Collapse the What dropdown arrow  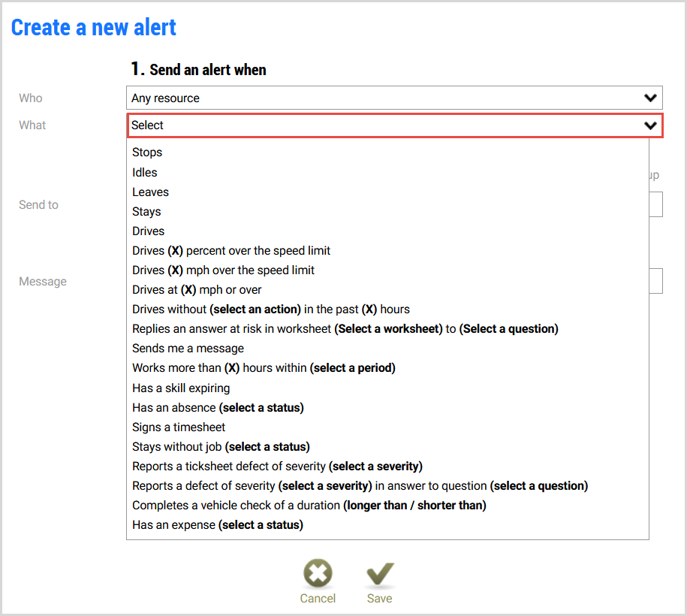(x=650, y=125)
